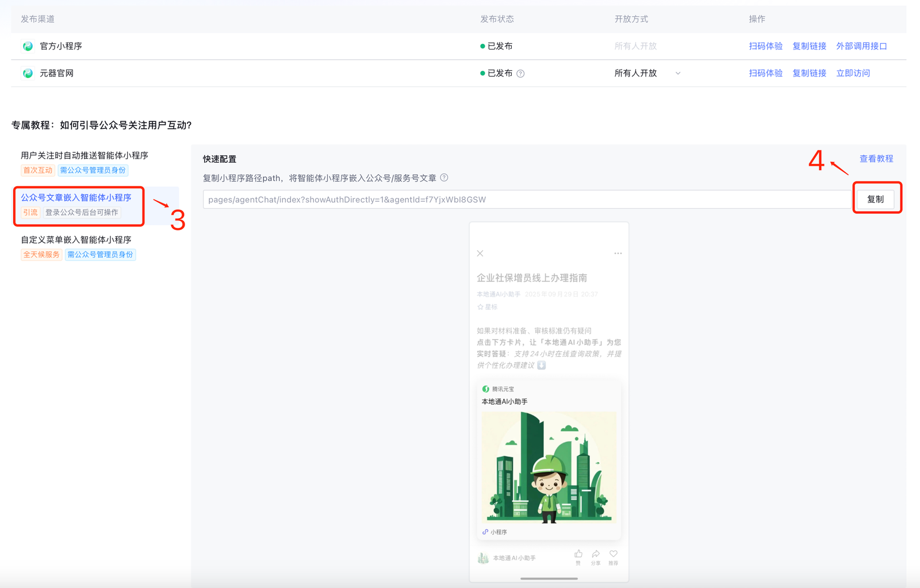Click the mini program path input field
The height and width of the screenshot is (588, 920).
click(526, 199)
